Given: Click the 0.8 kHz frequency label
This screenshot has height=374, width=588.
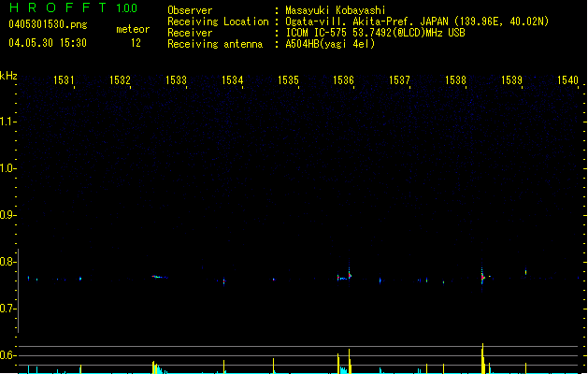Looking at the screenshot, I should [x=7, y=262].
